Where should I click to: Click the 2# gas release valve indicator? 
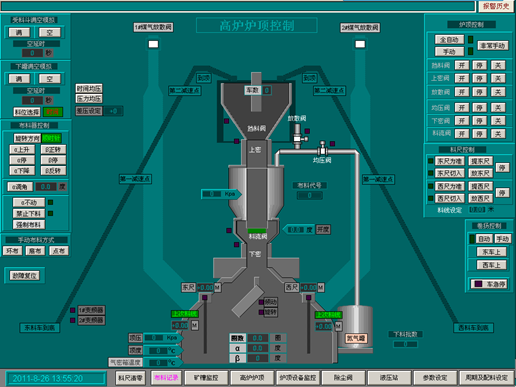pos(360,44)
